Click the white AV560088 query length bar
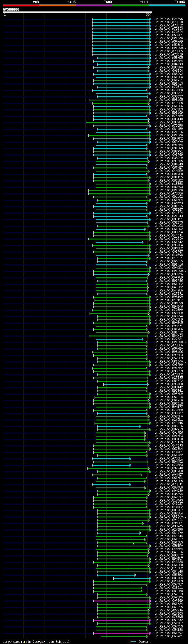The height and width of the screenshot is (644, 188). [77, 12]
